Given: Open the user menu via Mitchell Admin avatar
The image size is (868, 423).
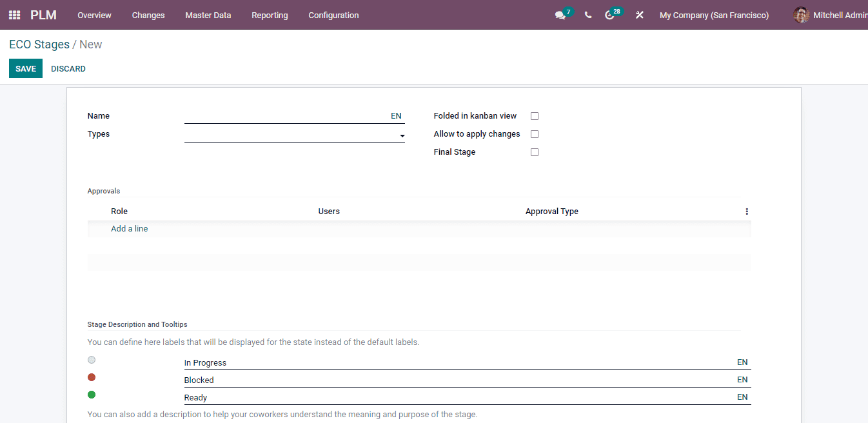Looking at the screenshot, I should [x=800, y=14].
